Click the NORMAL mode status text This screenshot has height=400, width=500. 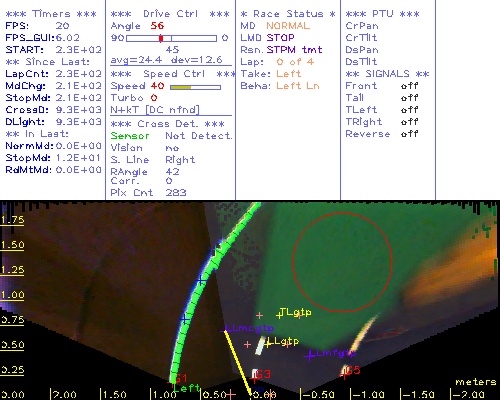pos(288,26)
